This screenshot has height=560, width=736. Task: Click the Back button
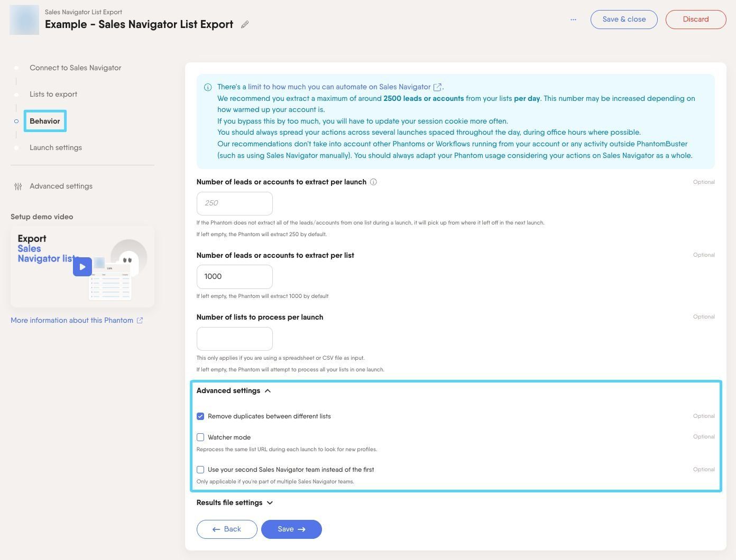point(227,529)
